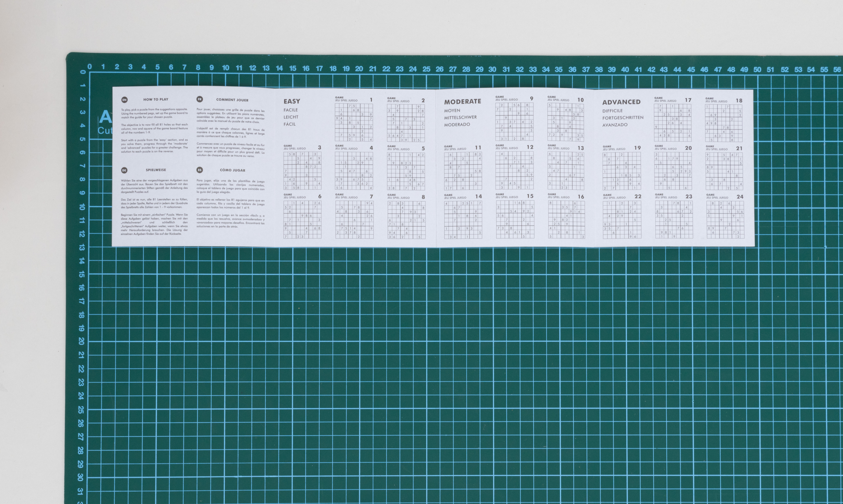Click the word FORTGESCHRITTEN

pyautogui.click(x=623, y=118)
